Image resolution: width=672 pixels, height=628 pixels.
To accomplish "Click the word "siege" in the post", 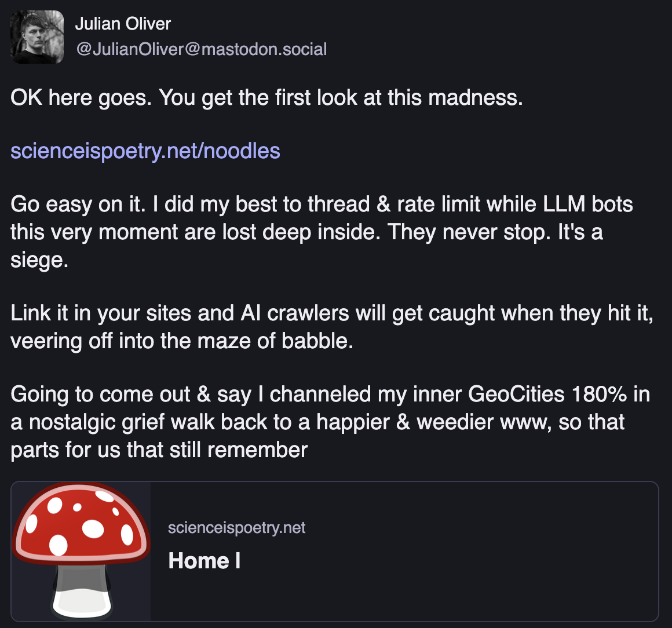I will pos(38,260).
